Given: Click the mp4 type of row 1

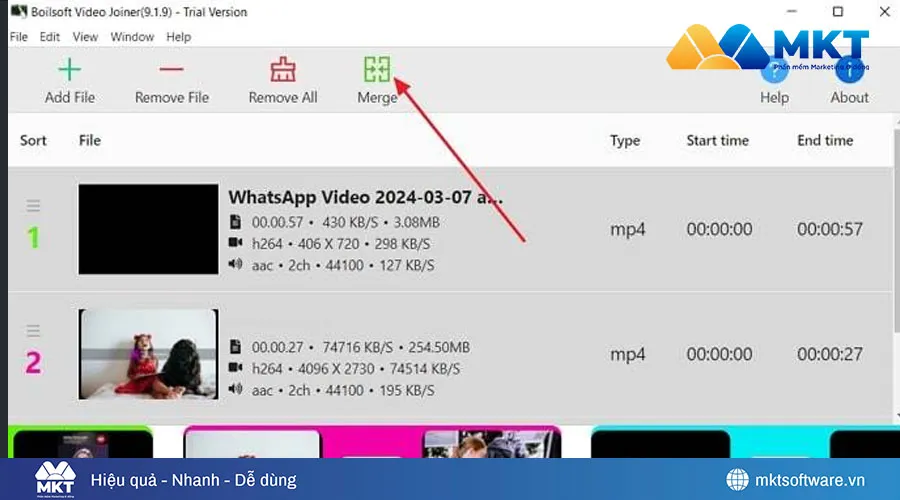Looking at the screenshot, I should click(x=627, y=230).
